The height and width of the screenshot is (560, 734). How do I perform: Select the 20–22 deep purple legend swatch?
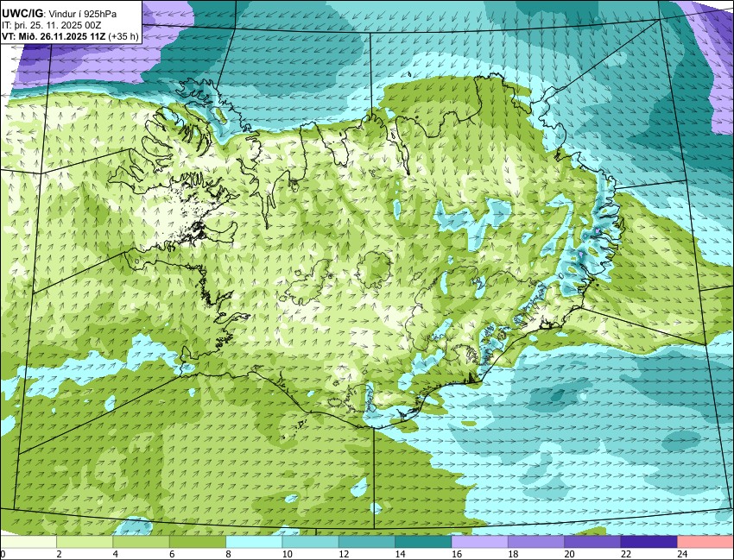point(592,542)
